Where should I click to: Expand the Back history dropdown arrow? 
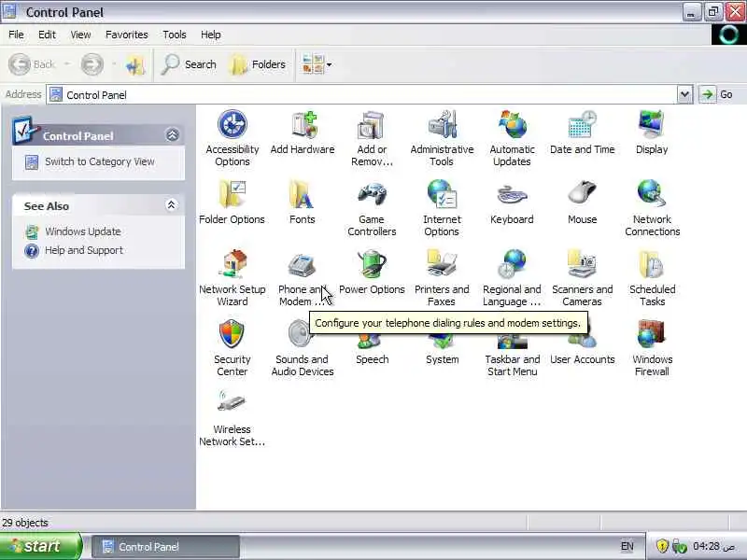pos(67,64)
